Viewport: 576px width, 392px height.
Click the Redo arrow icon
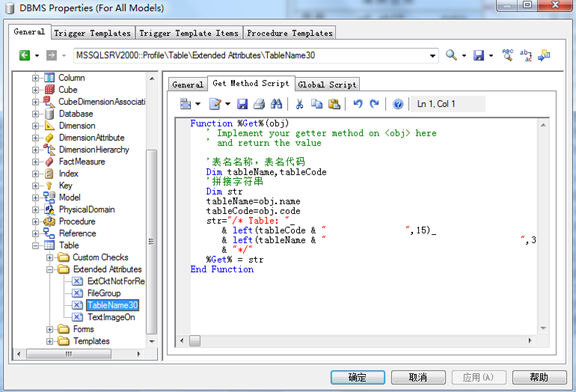click(x=374, y=104)
